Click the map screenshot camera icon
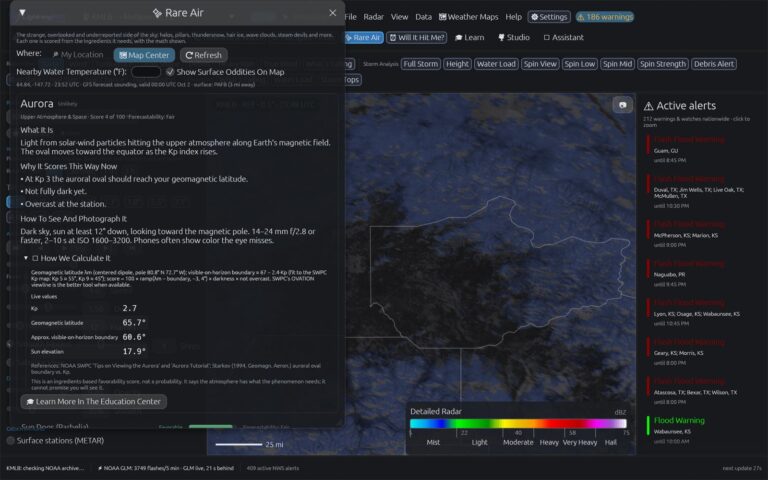This screenshot has height=480, width=768. tap(623, 105)
